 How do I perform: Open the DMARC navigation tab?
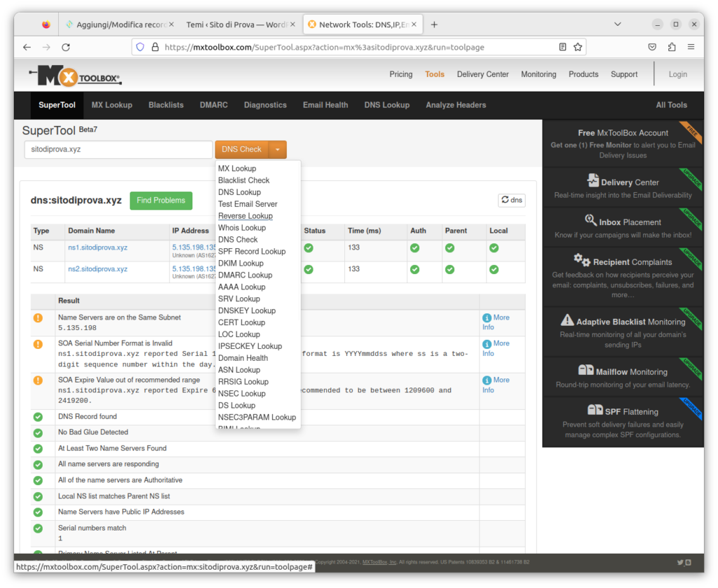pos(213,105)
